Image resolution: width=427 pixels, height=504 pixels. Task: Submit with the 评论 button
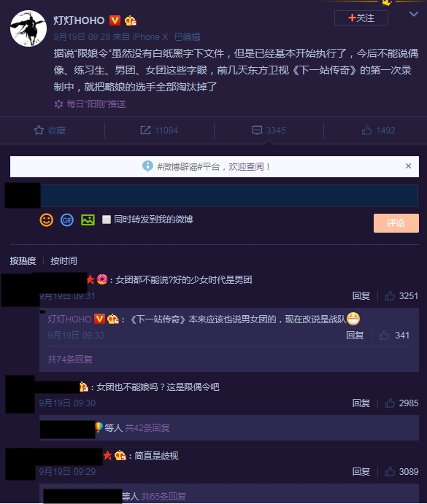(x=396, y=222)
